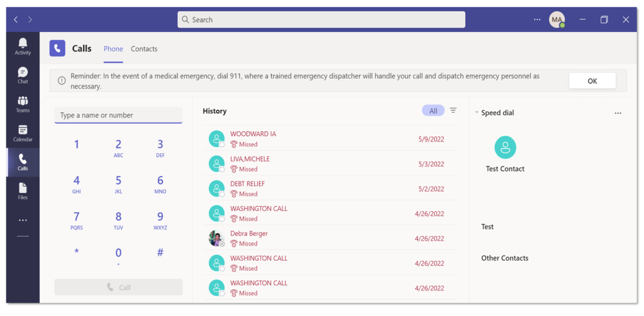Open the Calendar icon
This screenshot has width=644, height=316.
[x=23, y=133]
